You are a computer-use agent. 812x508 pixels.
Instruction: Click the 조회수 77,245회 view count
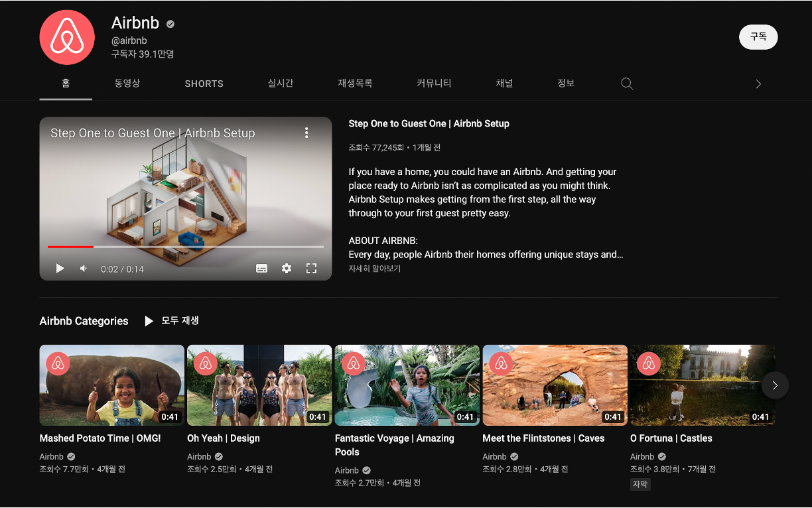[376, 147]
